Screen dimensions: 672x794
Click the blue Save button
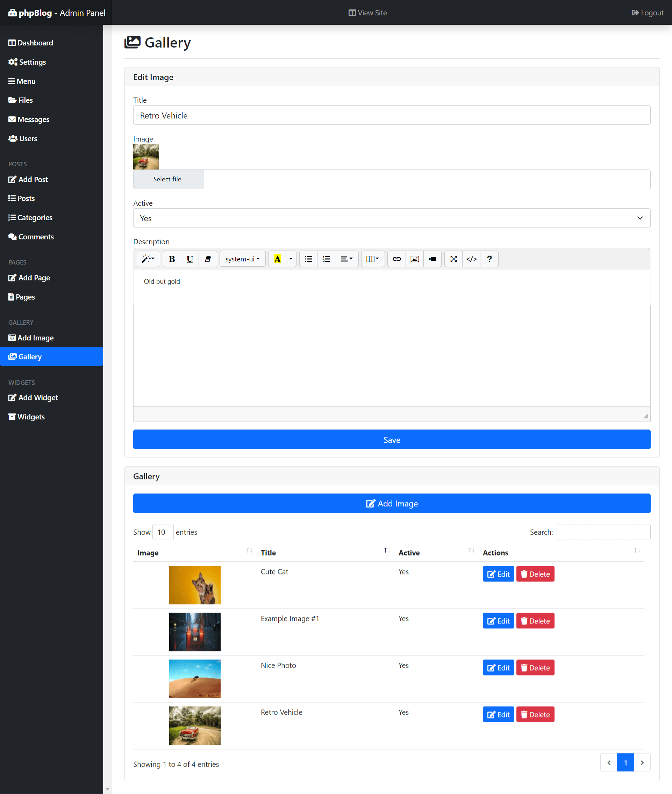click(391, 440)
